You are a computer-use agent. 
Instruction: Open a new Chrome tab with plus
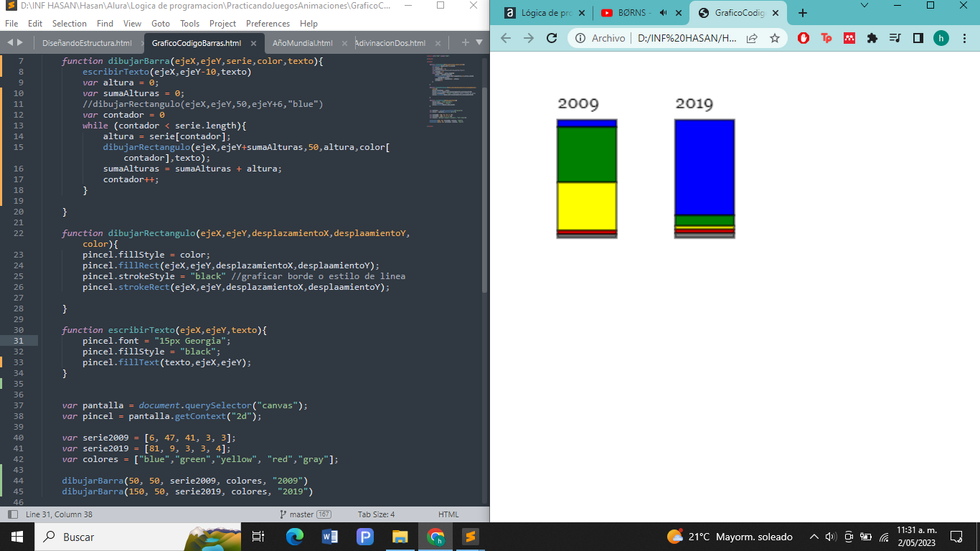(x=803, y=13)
